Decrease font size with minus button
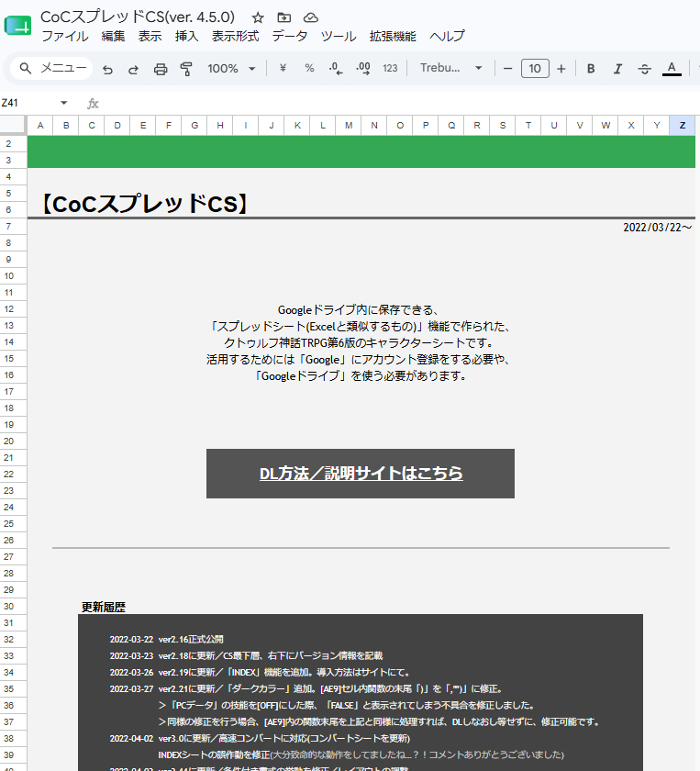 coord(508,68)
